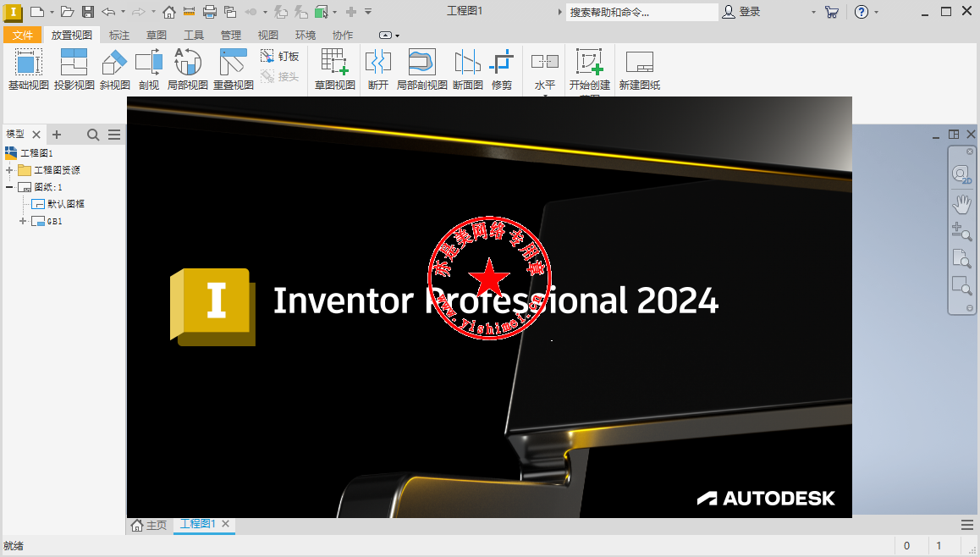
Task: Choose the 局部剖视图 break out tool
Action: [422, 69]
